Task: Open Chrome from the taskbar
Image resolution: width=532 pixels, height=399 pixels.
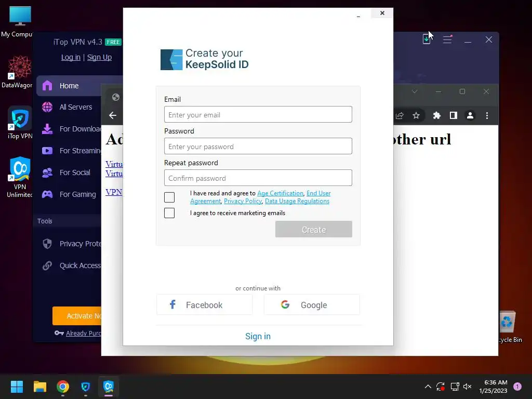Action: pyautogui.click(x=63, y=387)
